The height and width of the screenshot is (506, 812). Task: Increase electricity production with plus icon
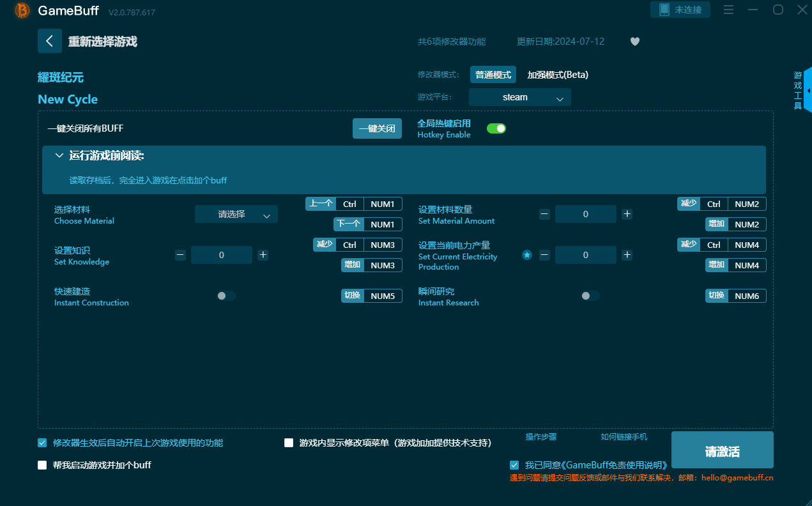[627, 255]
